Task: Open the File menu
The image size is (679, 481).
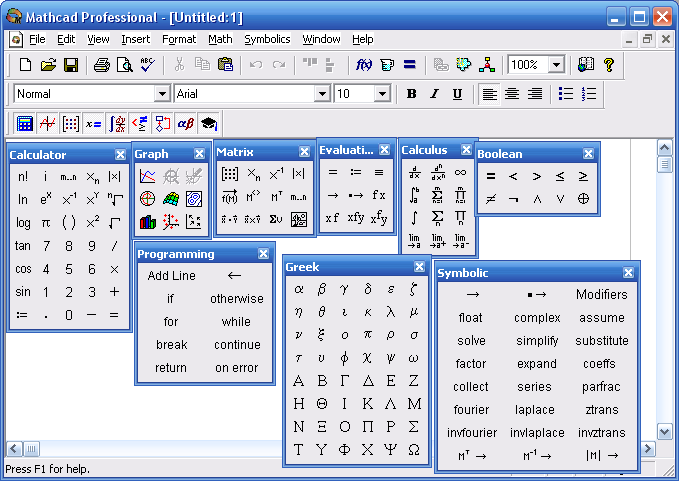Action: 37,39
